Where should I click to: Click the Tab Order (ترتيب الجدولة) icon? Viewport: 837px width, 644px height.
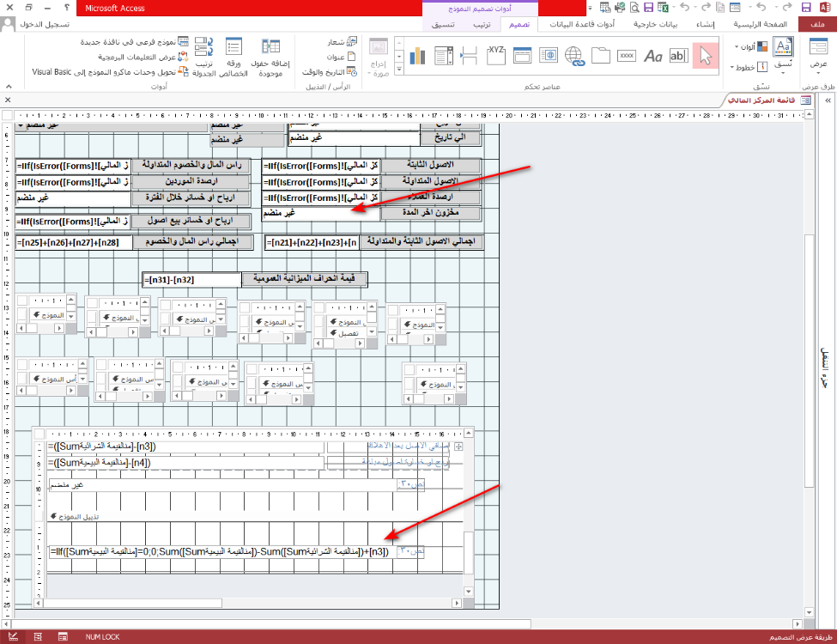coord(204,57)
